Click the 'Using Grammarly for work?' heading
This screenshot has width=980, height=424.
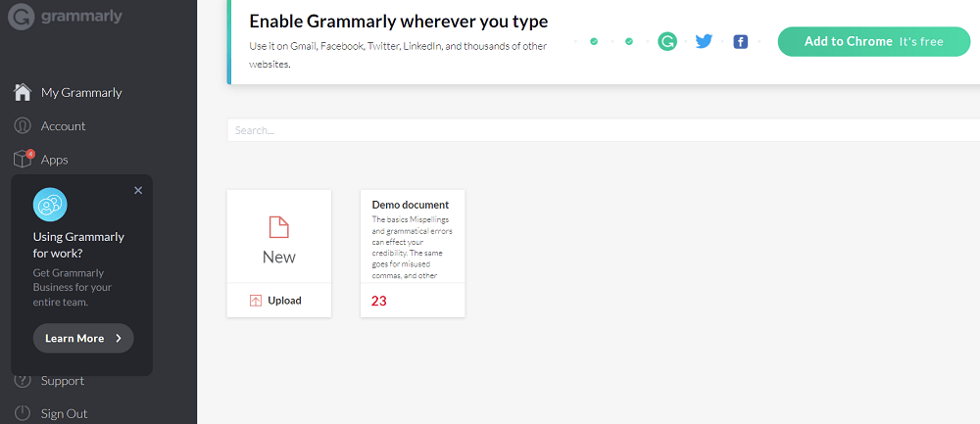pyautogui.click(x=78, y=246)
